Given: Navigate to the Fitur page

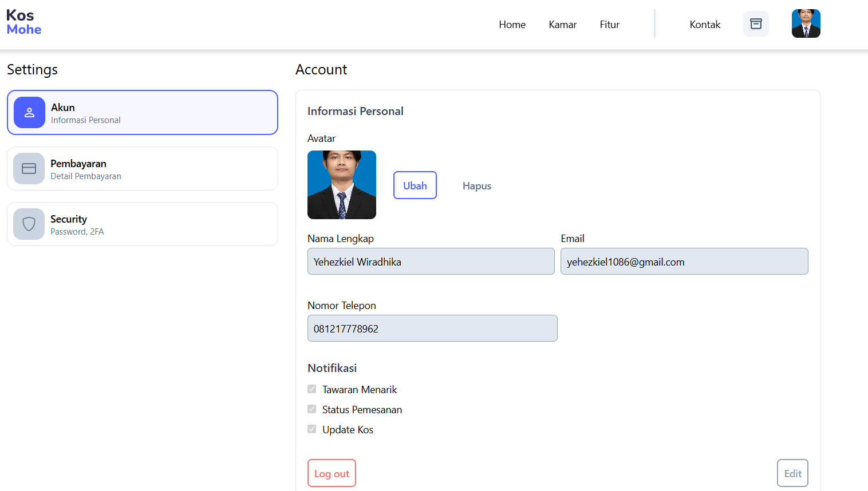Looking at the screenshot, I should pos(609,25).
